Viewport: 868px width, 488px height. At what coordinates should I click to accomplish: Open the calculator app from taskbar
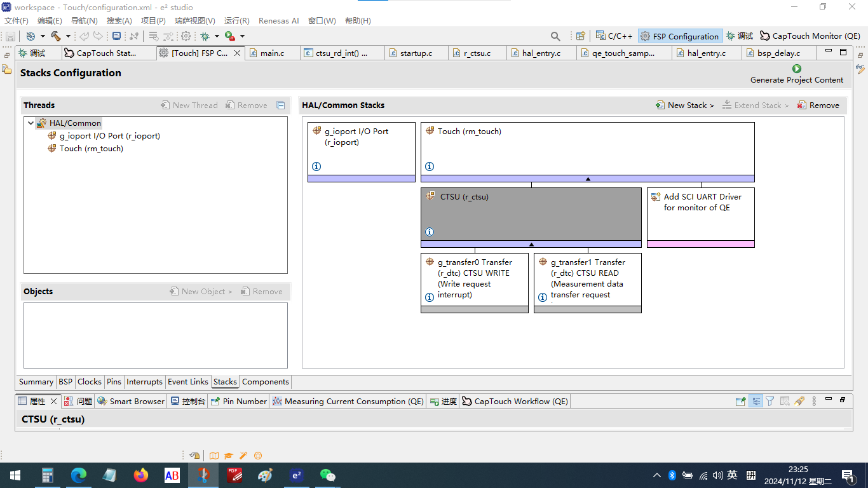coord(47,475)
